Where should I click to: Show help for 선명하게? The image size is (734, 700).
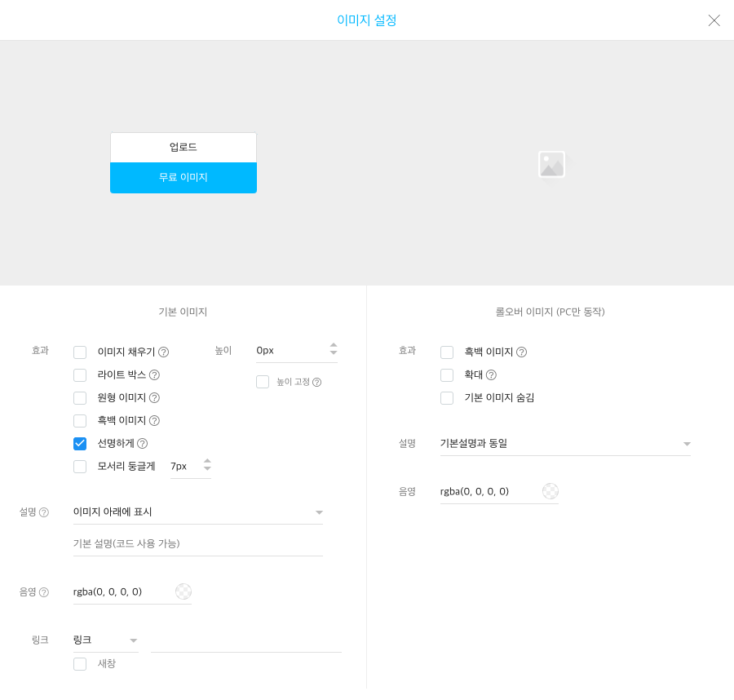point(142,443)
